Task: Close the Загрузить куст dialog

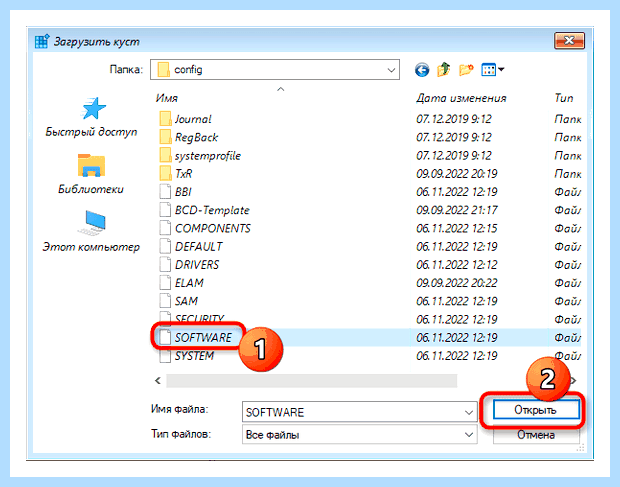Action: (569, 41)
